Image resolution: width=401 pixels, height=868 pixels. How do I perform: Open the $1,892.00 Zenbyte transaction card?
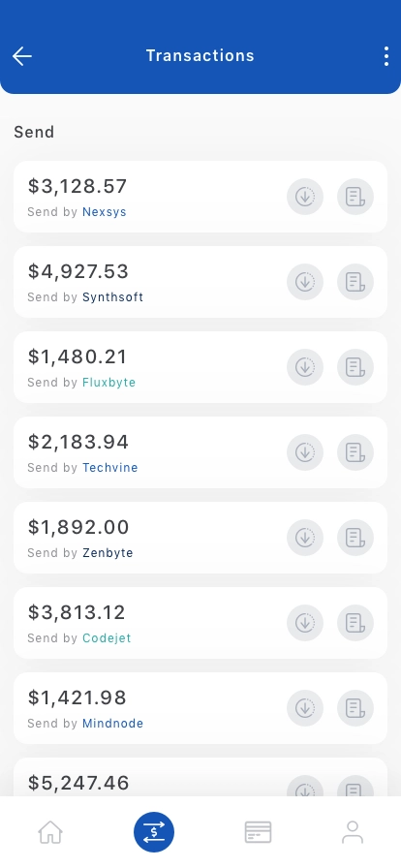[x=200, y=538]
